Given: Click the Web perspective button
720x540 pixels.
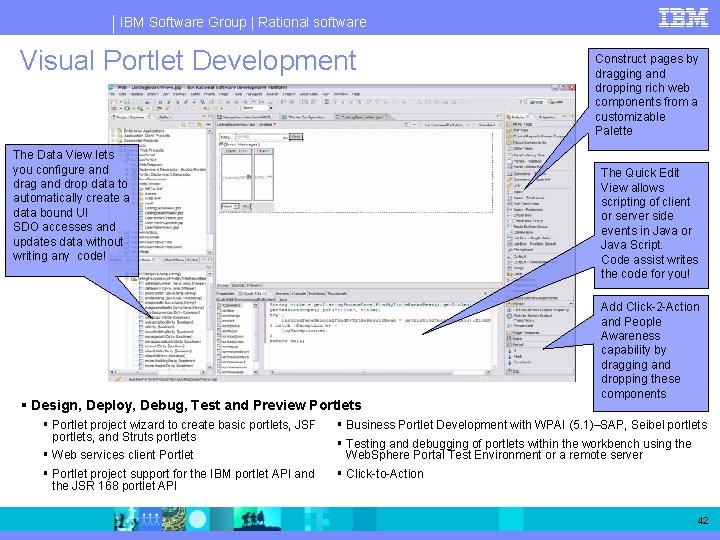Looking at the screenshot, I should (x=536, y=102).
